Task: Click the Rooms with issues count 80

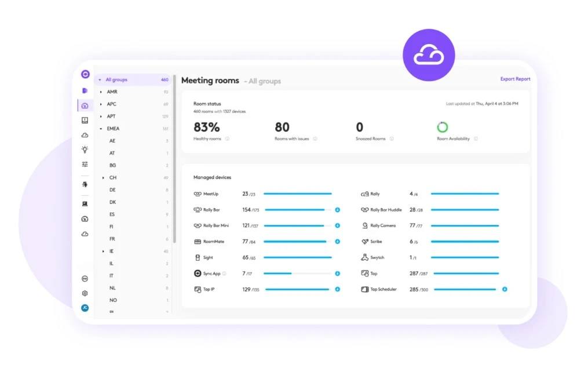Action: (282, 127)
